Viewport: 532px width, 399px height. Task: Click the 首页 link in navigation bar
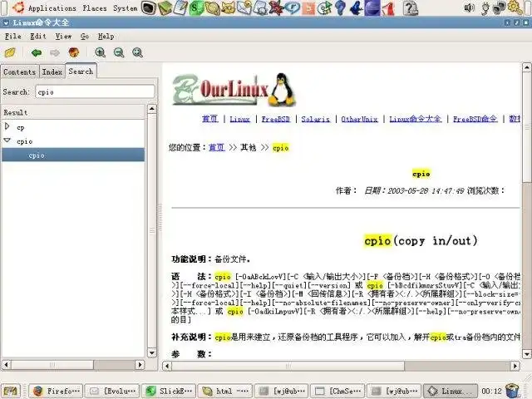click(x=210, y=119)
